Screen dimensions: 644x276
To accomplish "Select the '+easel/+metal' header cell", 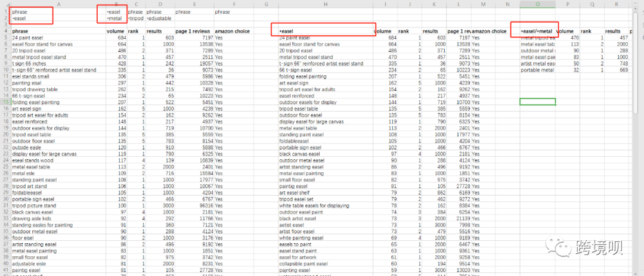I will click(x=537, y=31).
